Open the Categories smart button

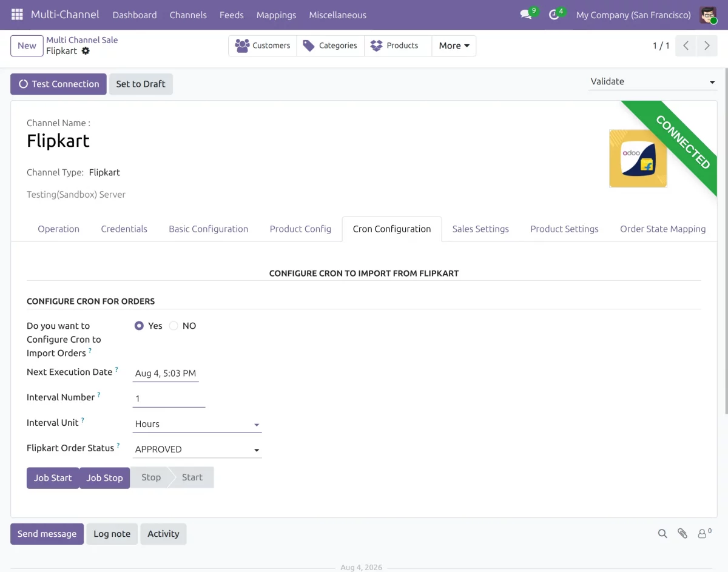[331, 45]
